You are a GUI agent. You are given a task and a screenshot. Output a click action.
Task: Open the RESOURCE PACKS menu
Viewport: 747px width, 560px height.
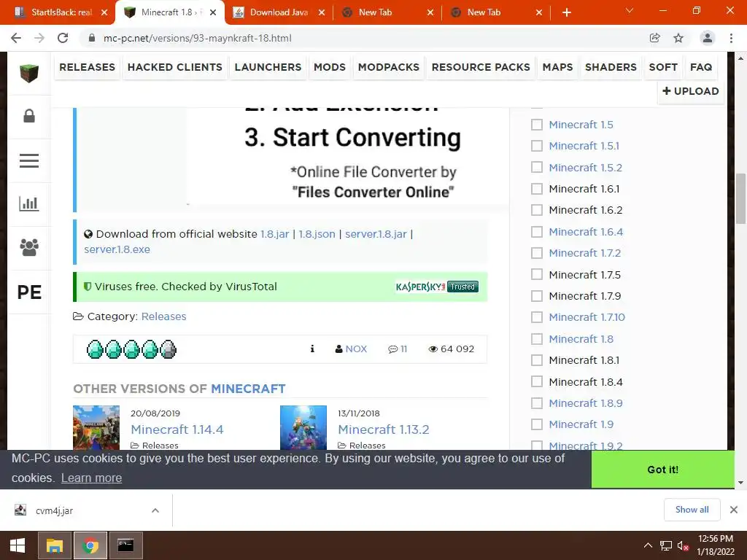click(x=481, y=67)
